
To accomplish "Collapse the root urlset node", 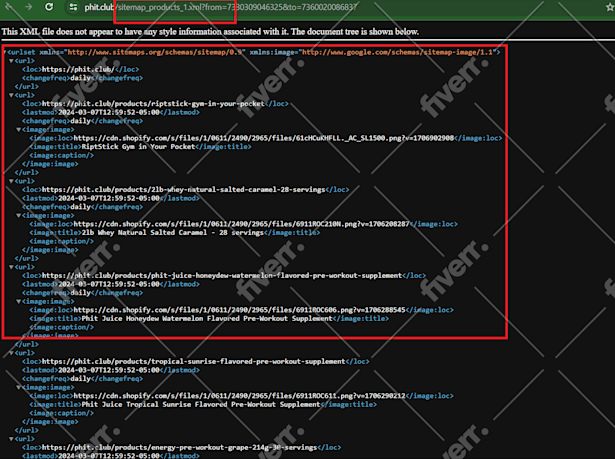I will [5, 52].
